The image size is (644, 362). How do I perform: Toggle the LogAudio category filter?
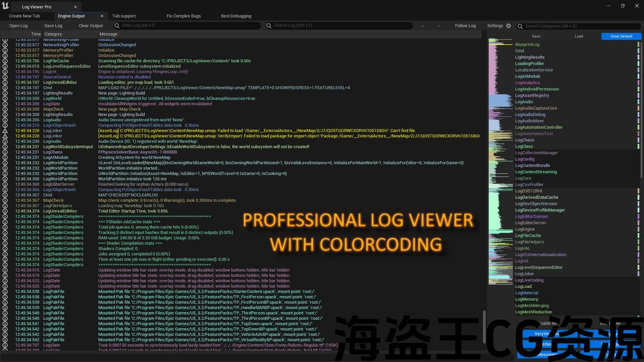pyautogui.click(x=524, y=102)
